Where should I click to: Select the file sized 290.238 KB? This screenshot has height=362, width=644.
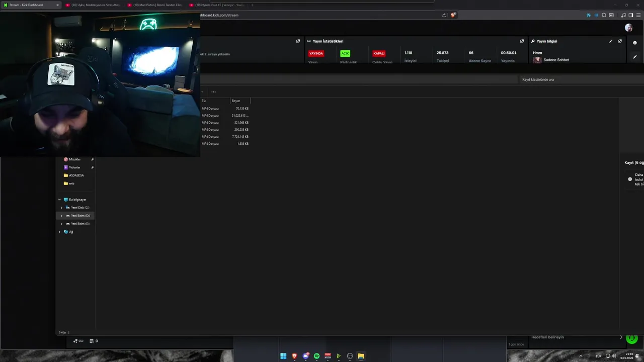(225, 130)
